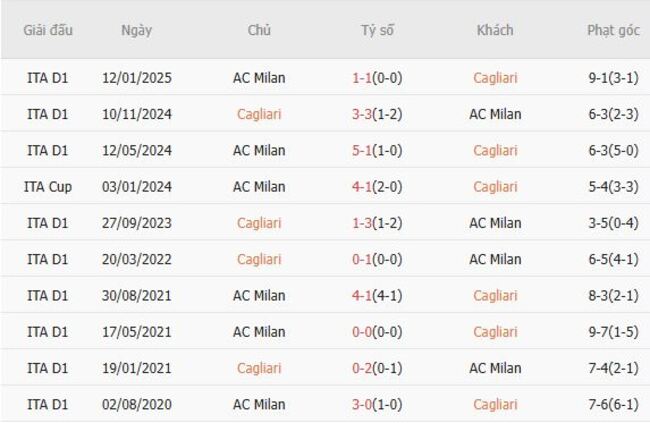Click the "Giải đấu" column header
650x423 pixels.
tap(48, 30)
